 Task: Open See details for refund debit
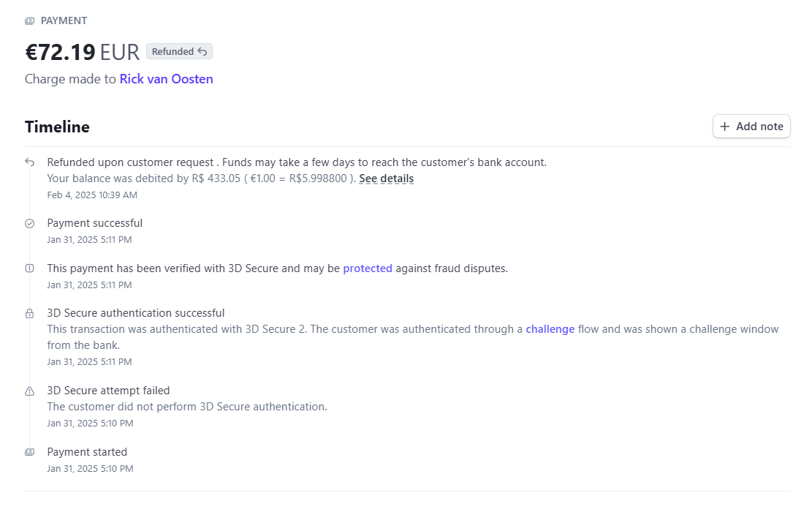[387, 178]
